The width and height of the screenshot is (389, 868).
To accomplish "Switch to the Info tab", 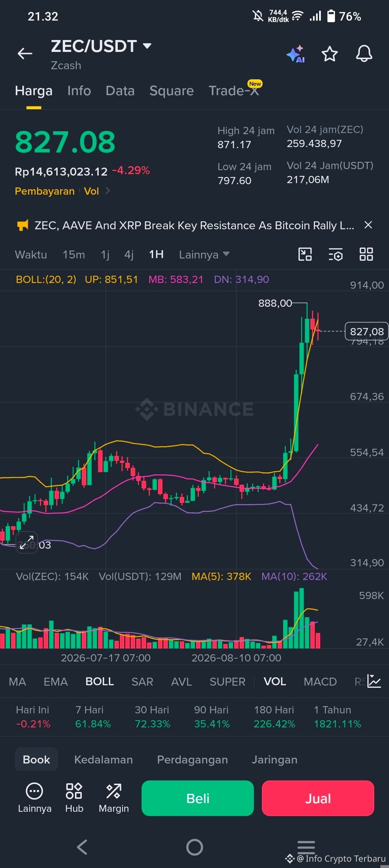I will pyautogui.click(x=79, y=91).
